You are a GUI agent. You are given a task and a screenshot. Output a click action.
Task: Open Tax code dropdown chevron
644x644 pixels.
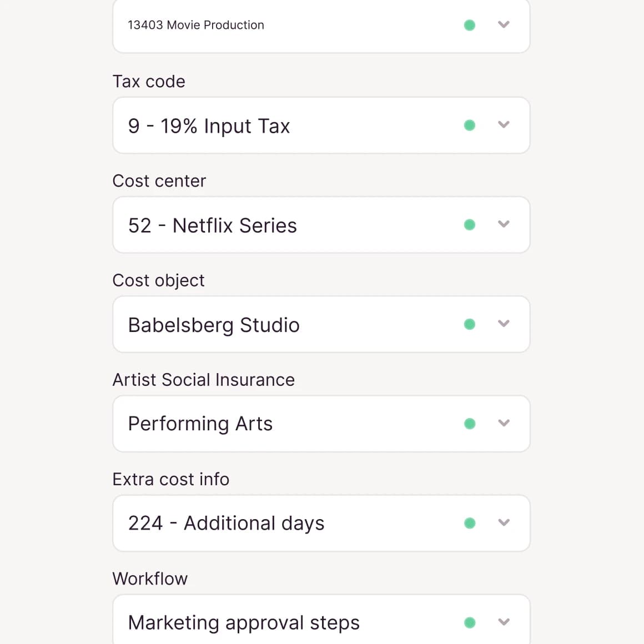click(504, 125)
